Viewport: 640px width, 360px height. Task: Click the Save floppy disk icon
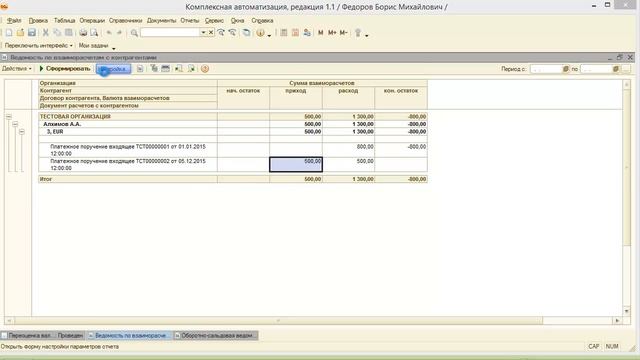[32, 33]
